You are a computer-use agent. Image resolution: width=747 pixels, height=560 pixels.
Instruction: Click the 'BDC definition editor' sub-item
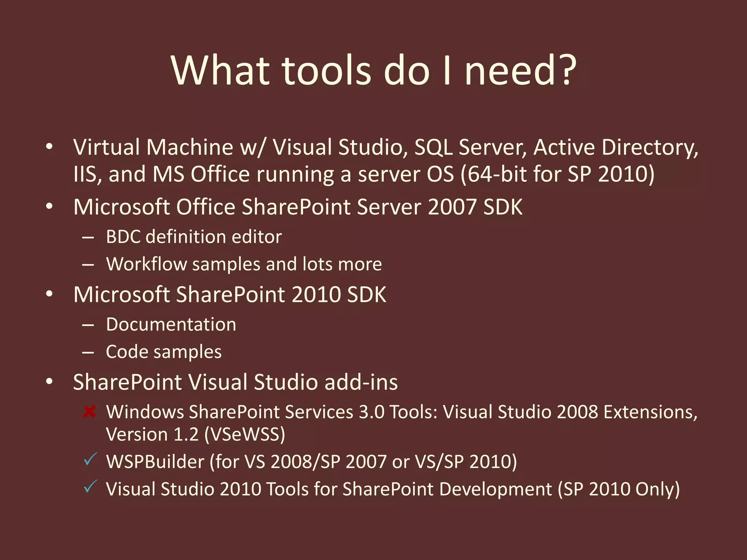click(x=194, y=237)
